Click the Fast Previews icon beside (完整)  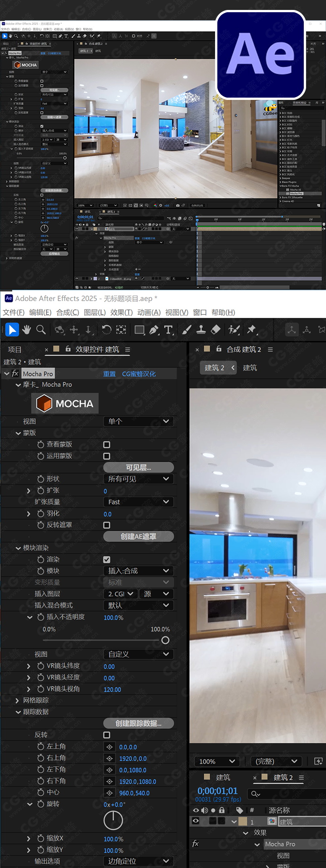pyautogui.click(x=318, y=761)
